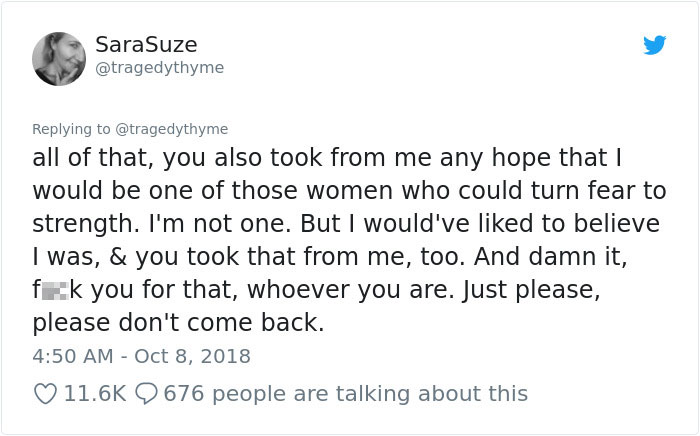Open SaraSuze's profile picture
Image resolution: width=700 pixels, height=436 pixels.
click(x=59, y=58)
